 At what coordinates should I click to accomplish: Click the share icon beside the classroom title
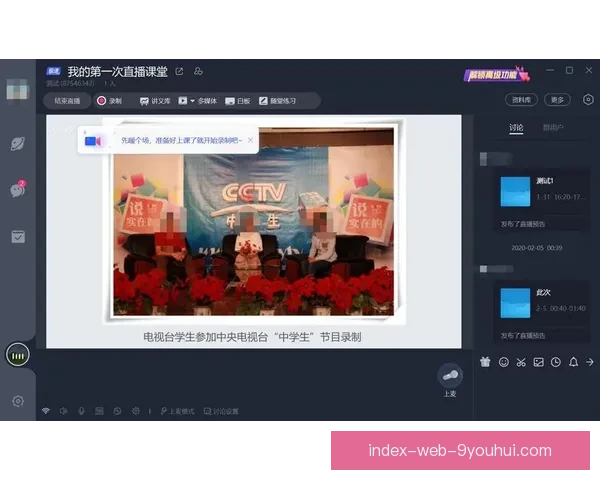point(179,71)
